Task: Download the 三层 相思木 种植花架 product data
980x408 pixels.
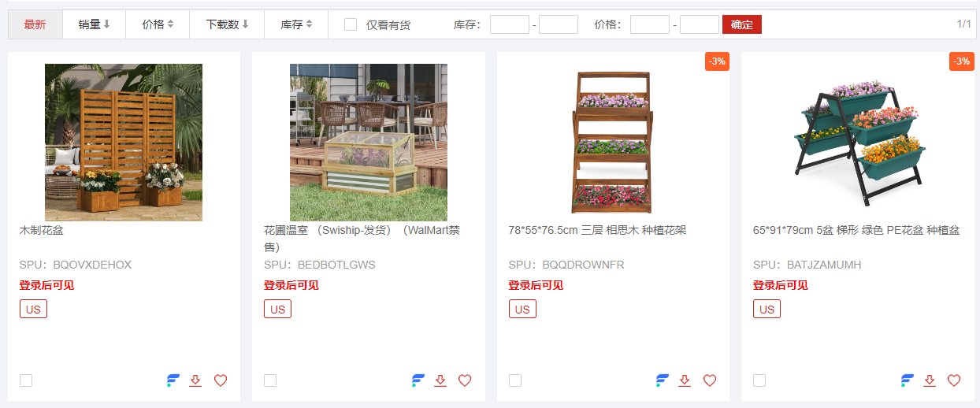Action: (x=685, y=380)
